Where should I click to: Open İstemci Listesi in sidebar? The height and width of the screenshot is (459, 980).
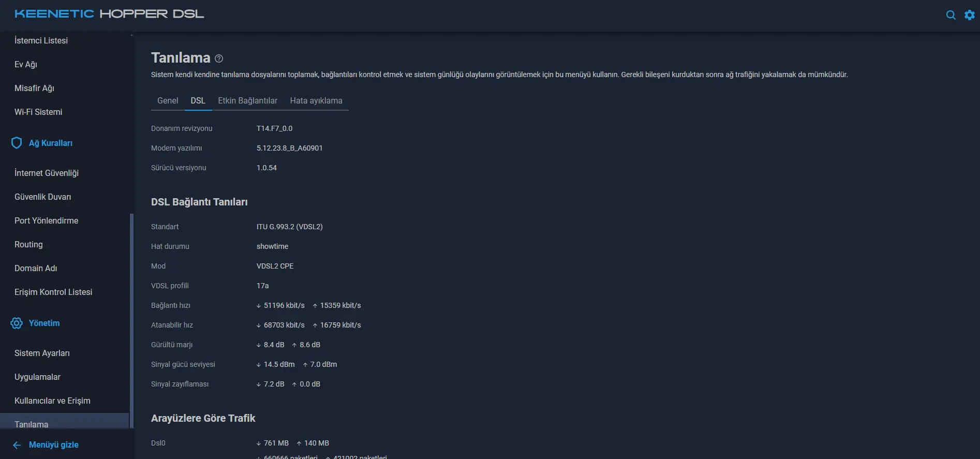(x=41, y=40)
